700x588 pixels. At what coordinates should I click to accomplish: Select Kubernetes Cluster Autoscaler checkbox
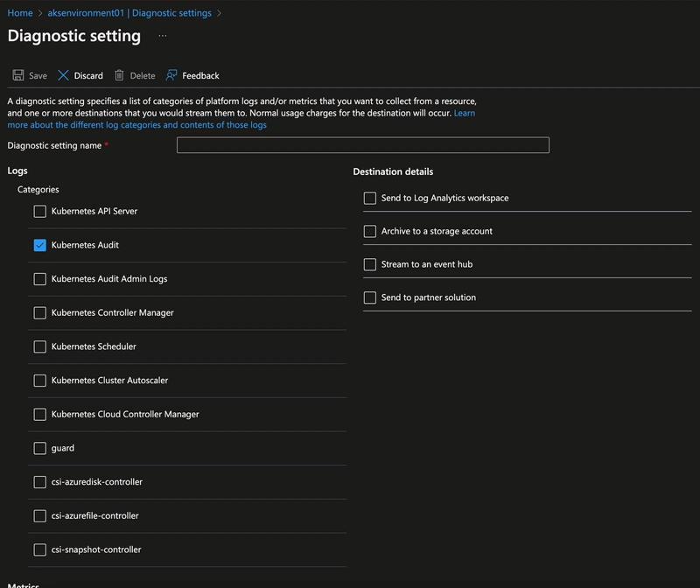pyautogui.click(x=39, y=381)
